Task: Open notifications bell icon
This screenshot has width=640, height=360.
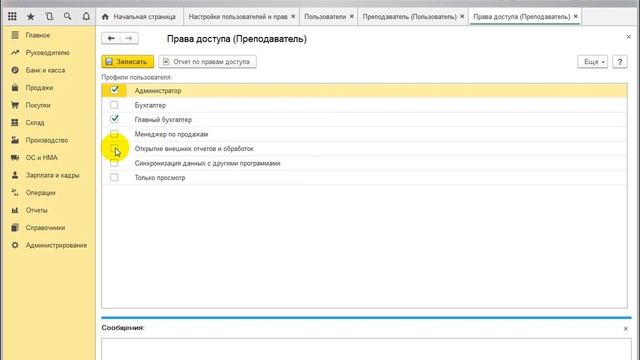Action: pyautogui.click(x=86, y=16)
